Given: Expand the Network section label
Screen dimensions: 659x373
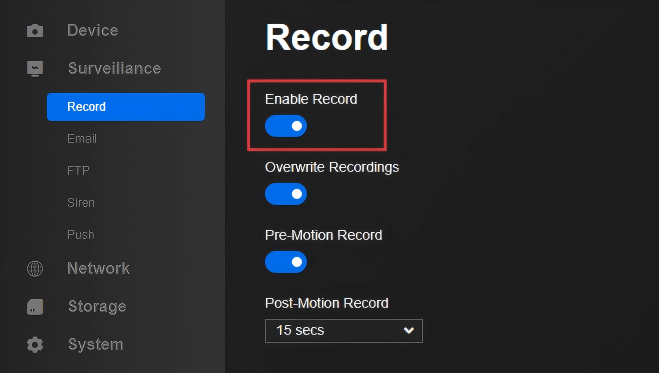Looking at the screenshot, I should [98, 268].
